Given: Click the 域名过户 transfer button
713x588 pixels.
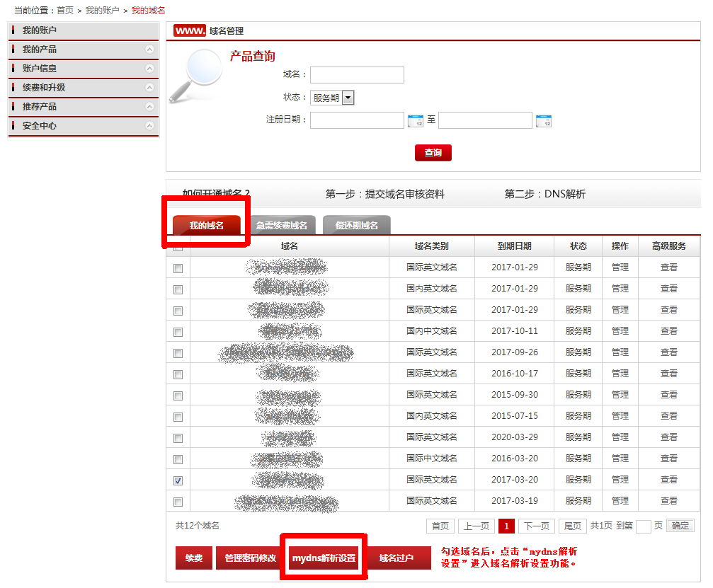Looking at the screenshot, I should pyautogui.click(x=396, y=558).
